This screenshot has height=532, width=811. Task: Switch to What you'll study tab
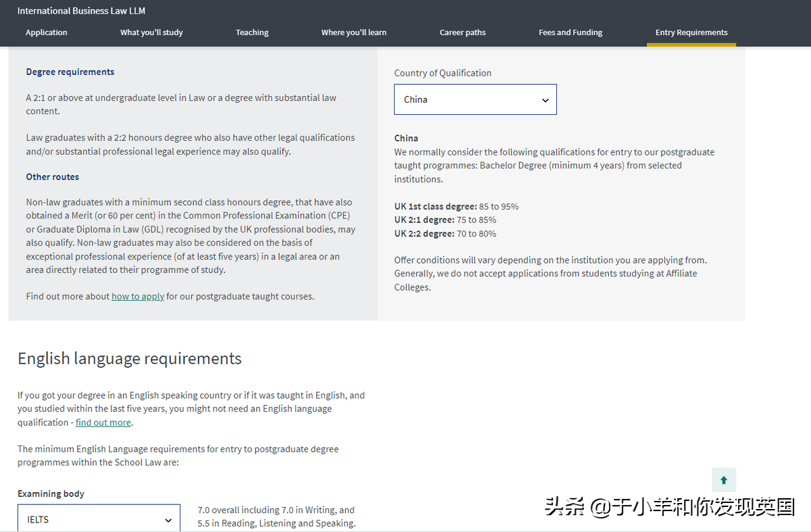(x=151, y=32)
